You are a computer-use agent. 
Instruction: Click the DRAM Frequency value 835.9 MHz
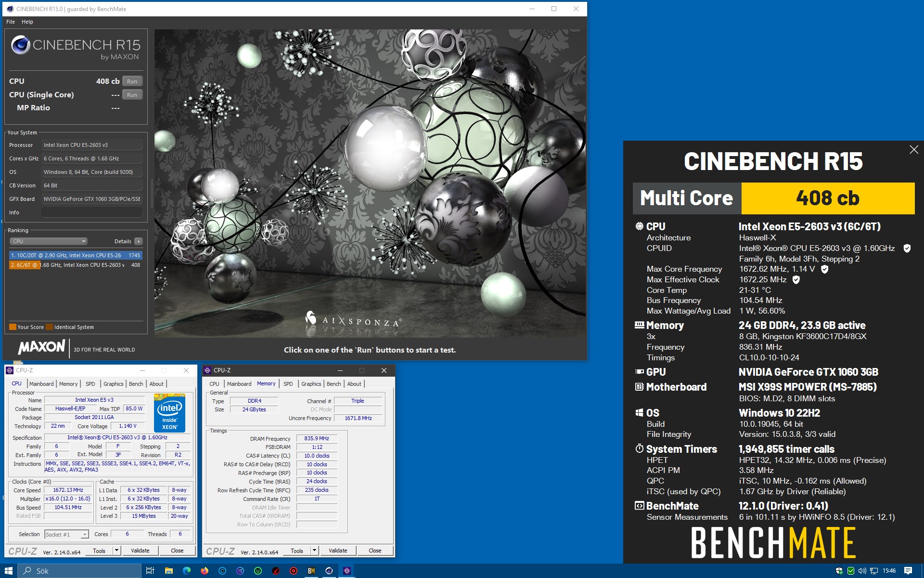[x=317, y=438]
